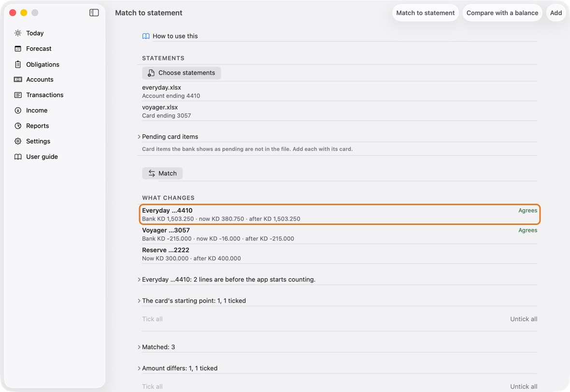Click Bank KD 1,503.250 balance line
Viewport: 570px width, 392px height.
[221, 219]
